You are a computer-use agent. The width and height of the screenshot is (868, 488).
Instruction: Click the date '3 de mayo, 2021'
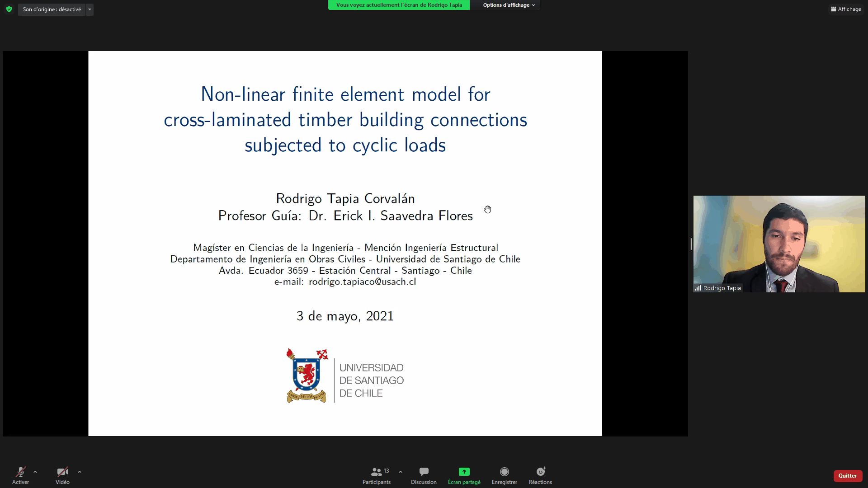click(x=345, y=316)
